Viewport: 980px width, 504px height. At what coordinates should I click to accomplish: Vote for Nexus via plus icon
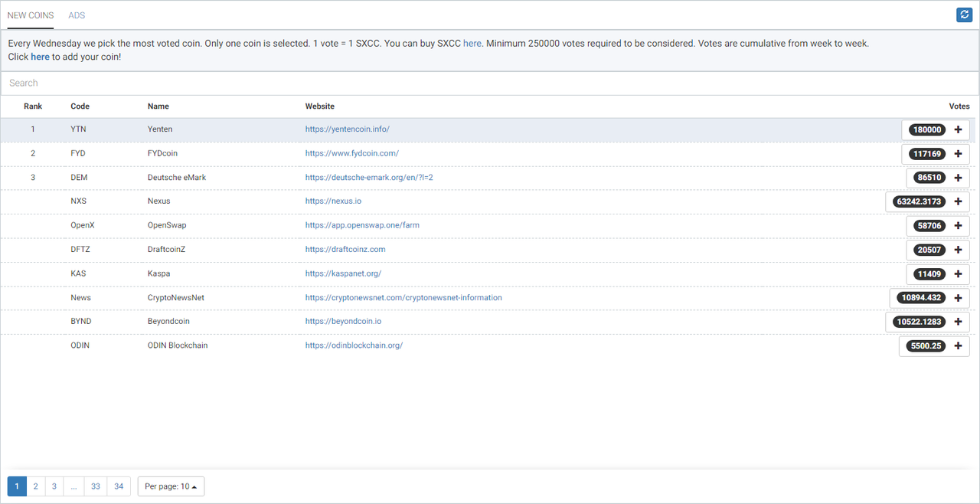coord(958,201)
